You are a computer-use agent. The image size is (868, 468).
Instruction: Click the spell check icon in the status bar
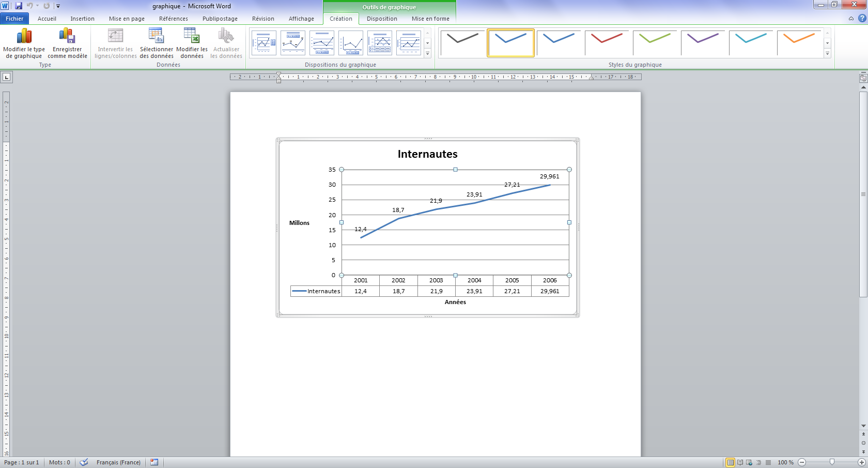[x=84, y=462]
